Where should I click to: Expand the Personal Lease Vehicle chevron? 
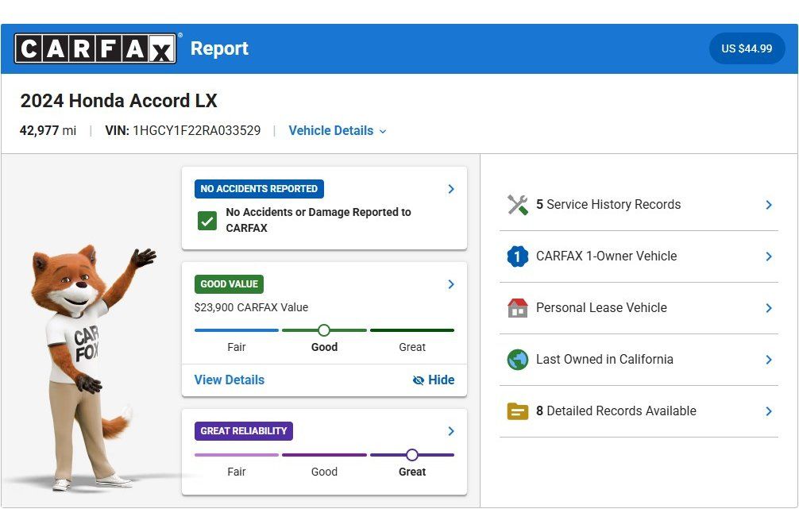click(x=769, y=308)
